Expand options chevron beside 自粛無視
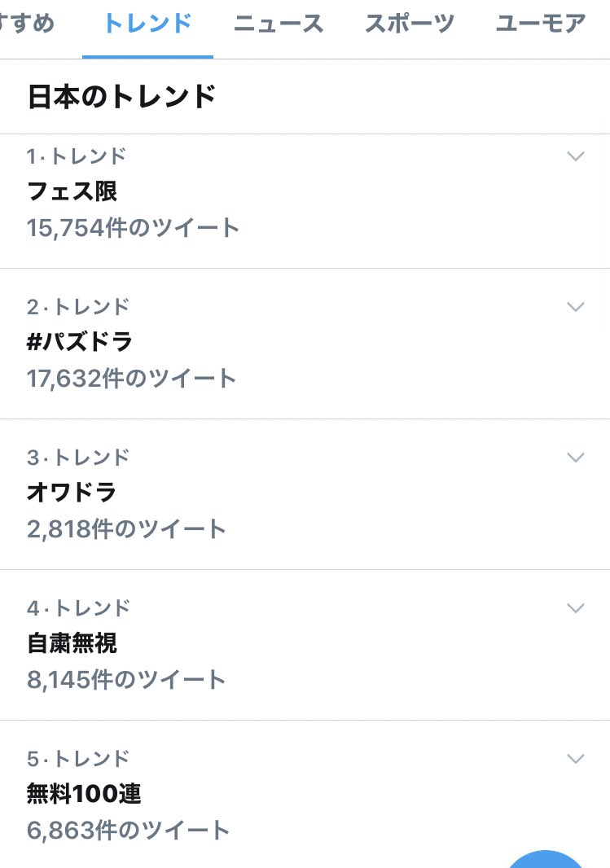Image resolution: width=610 pixels, height=868 pixels. pyautogui.click(x=576, y=607)
